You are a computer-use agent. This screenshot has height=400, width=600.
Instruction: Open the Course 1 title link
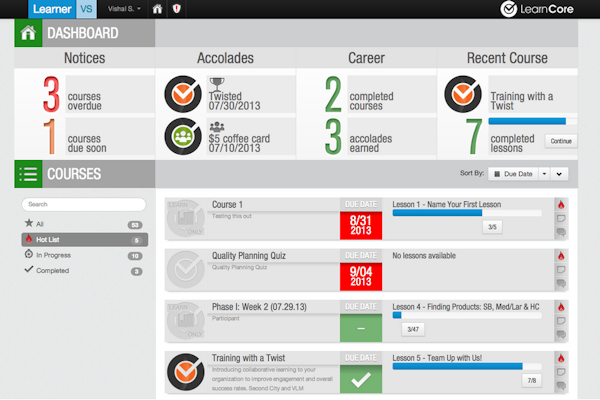point(227,204)
